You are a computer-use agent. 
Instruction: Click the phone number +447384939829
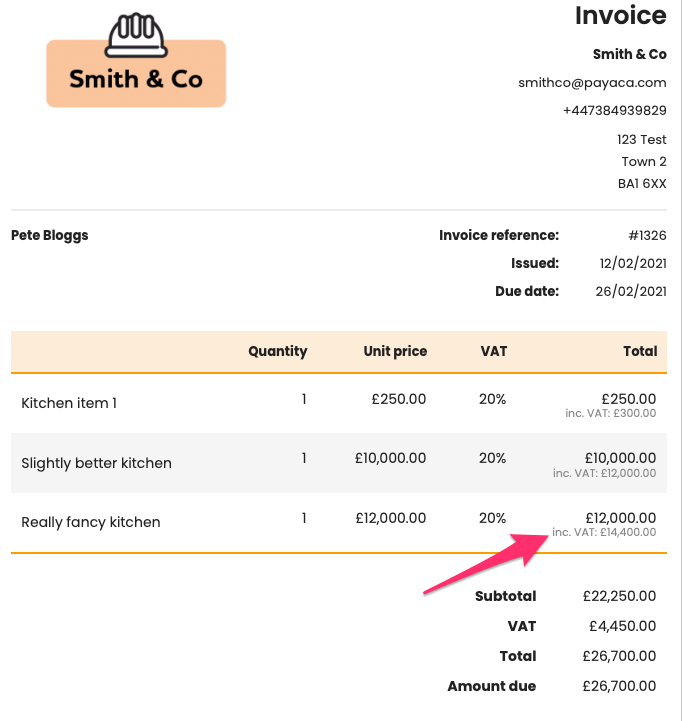click(614, 110)
